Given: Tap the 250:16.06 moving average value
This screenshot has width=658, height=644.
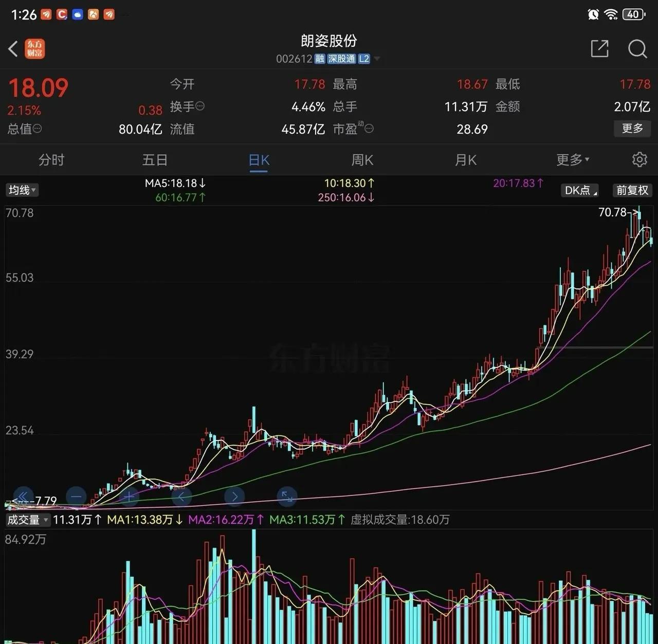Looking at the screenshot, I should pos(346,197).
